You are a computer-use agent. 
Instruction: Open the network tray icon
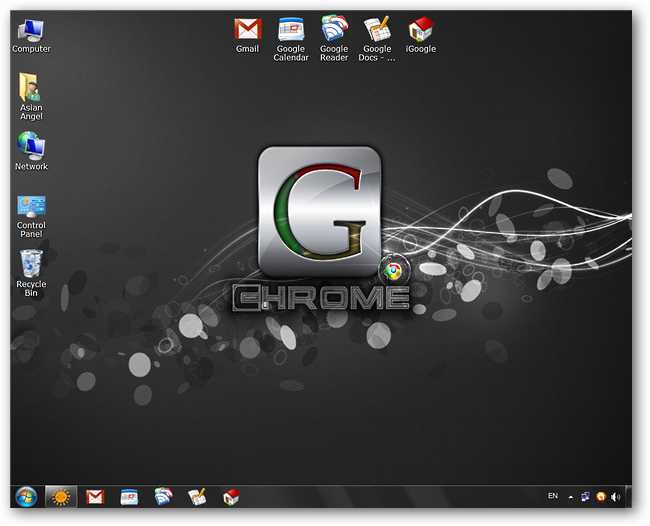585,497
